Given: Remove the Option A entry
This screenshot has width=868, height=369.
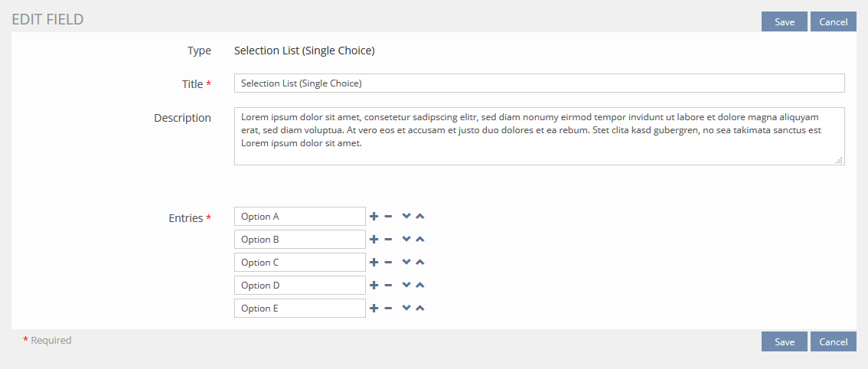Looking at the screenshot, I should click(x=388, y=217).
